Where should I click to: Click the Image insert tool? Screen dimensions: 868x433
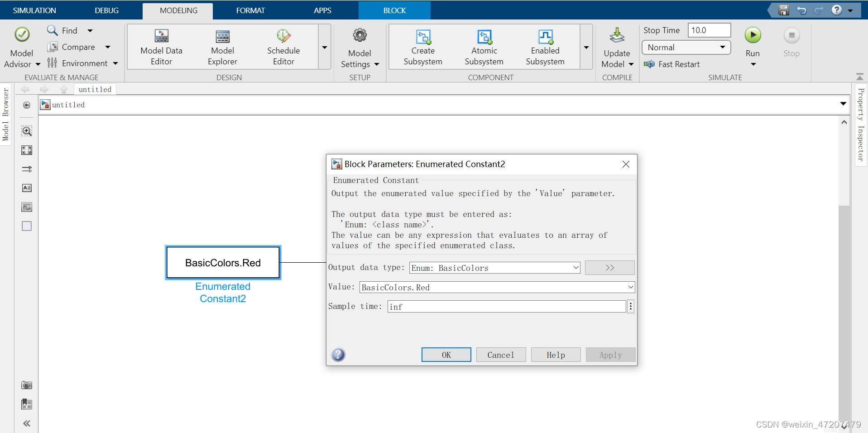point(27,207)
